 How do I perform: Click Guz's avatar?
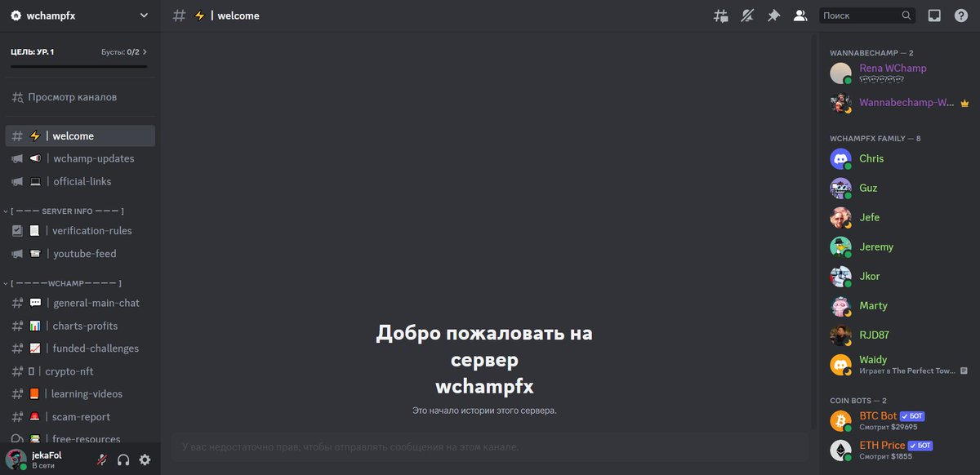tap(840, 189)
